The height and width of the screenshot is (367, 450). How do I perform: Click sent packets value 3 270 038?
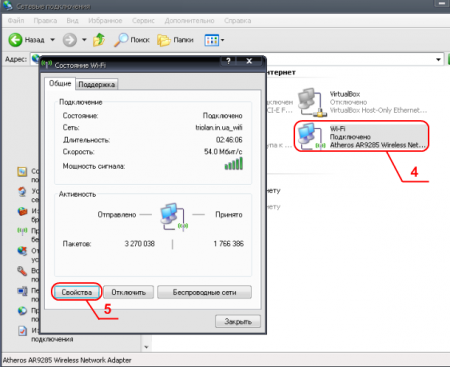[140, 244]
